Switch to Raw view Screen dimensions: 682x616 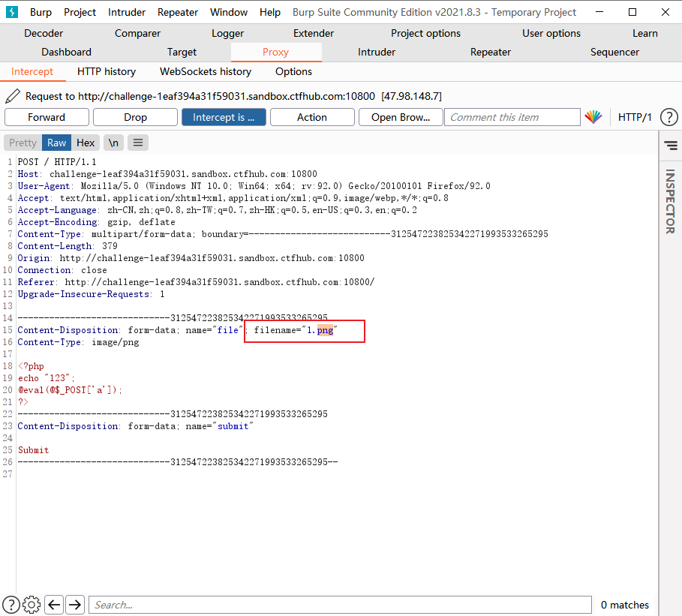click(x=56, y=143)
